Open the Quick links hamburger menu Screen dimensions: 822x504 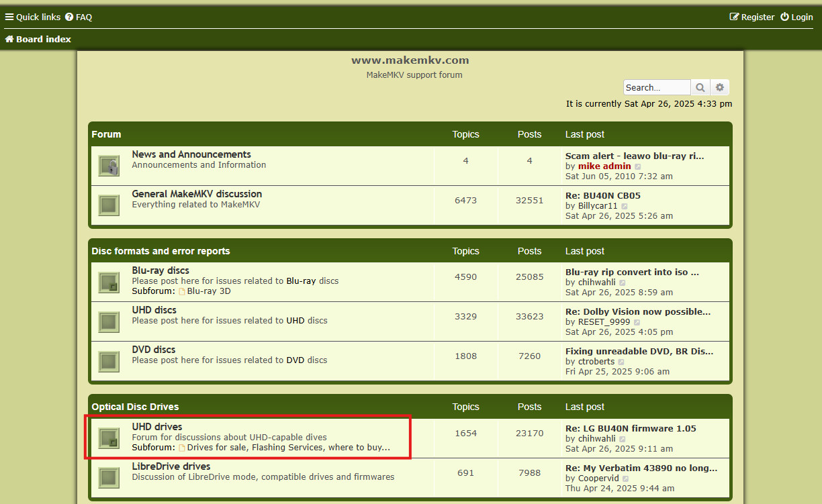pyautogui.click(x=33, y=17)
